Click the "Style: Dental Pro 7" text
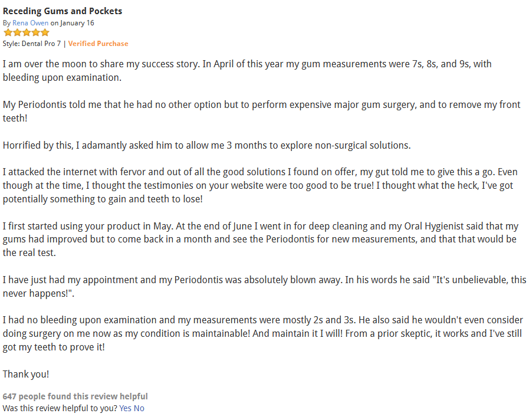529x420 pixels. pos(32,44)
